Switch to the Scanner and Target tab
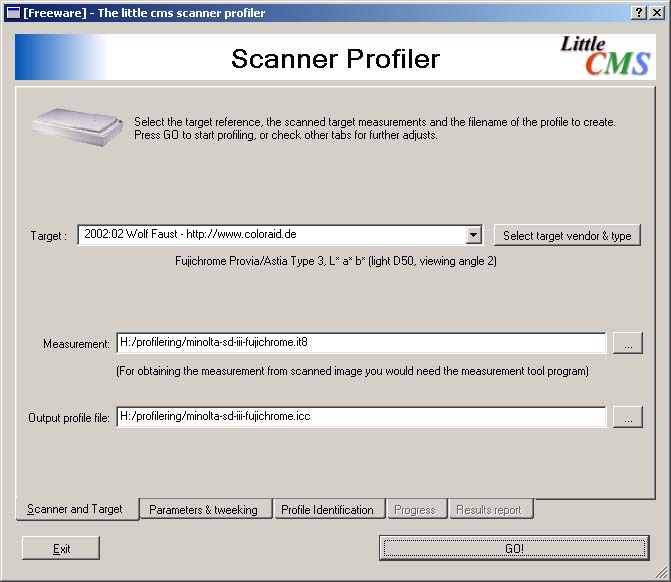 click(76, 509)
